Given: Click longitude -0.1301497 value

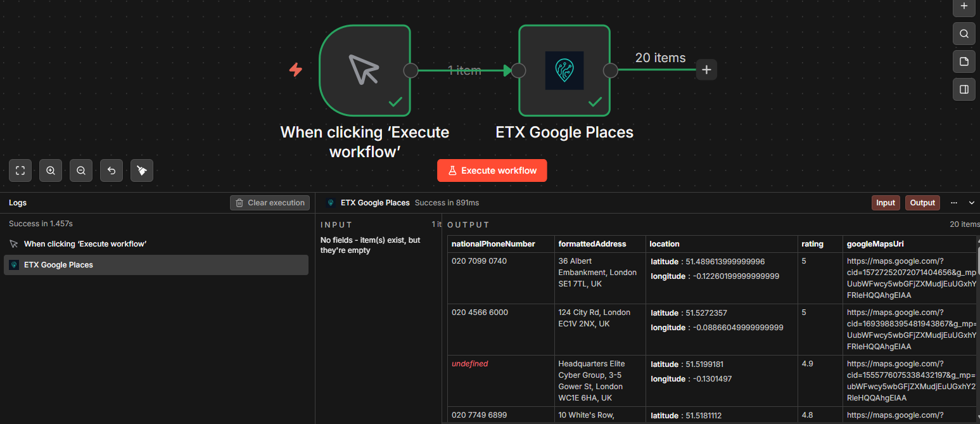Looking at the screenshot, I should pos(711,379).
